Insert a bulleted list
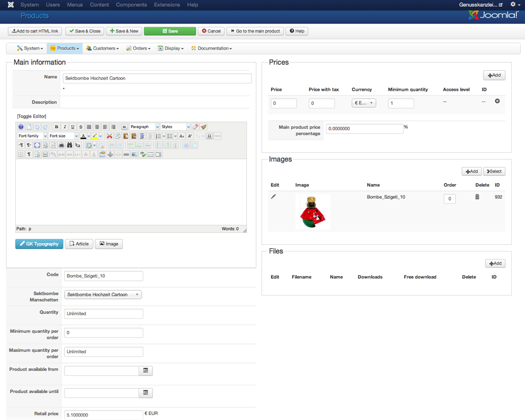Viewport: 525px width, 420px height. click(170, 136)
